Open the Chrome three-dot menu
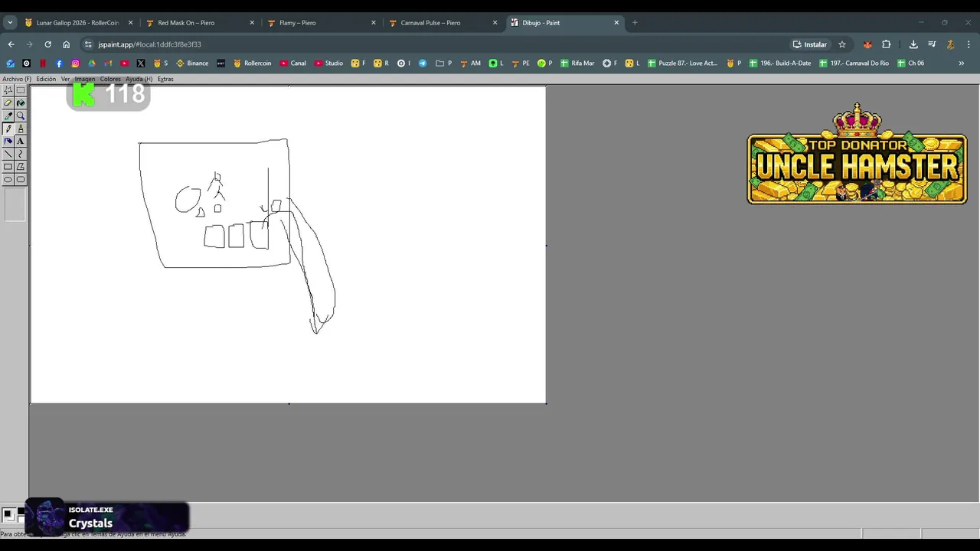980x551 pixels. 969,44
